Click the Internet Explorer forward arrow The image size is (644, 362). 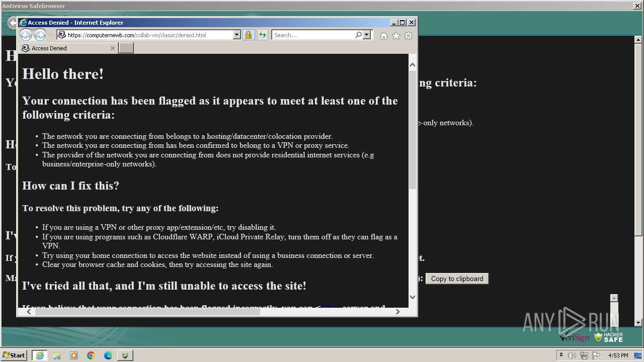pyautogui.click(x=40, y=35)
